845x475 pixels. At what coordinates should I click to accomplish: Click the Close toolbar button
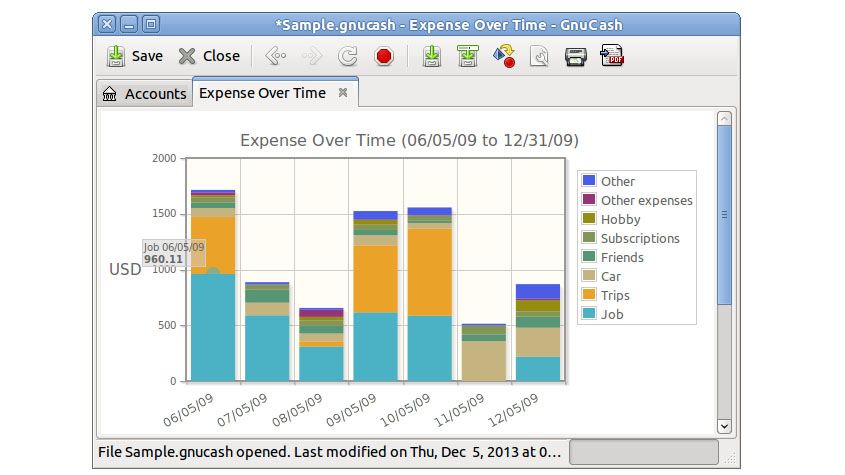[x=209, y=56]
